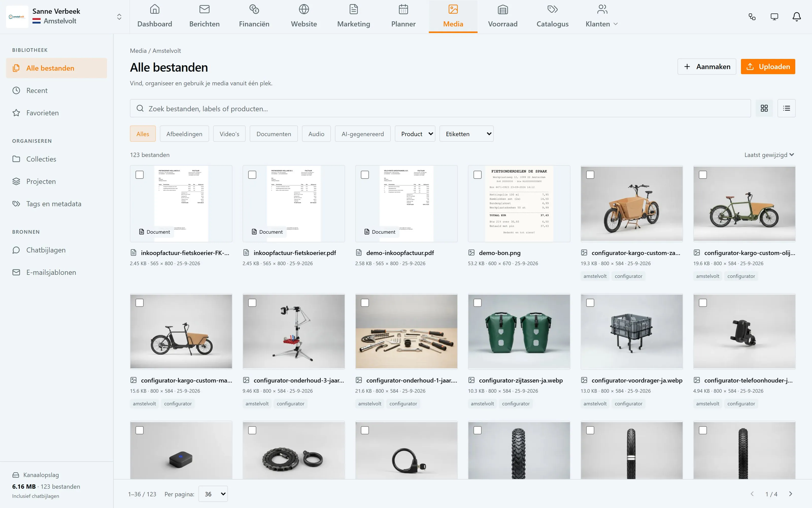
Task: Open the demo-bon.png receipt thumbnail
Action: [x=519, y=204]
